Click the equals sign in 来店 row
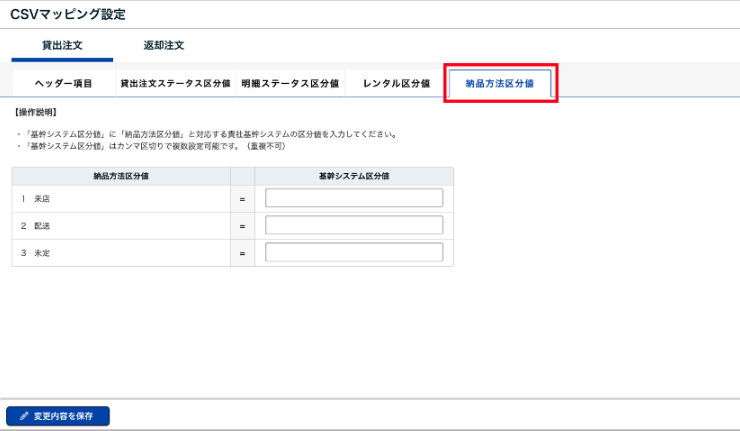740x431 pixels. tap(243, 199)
